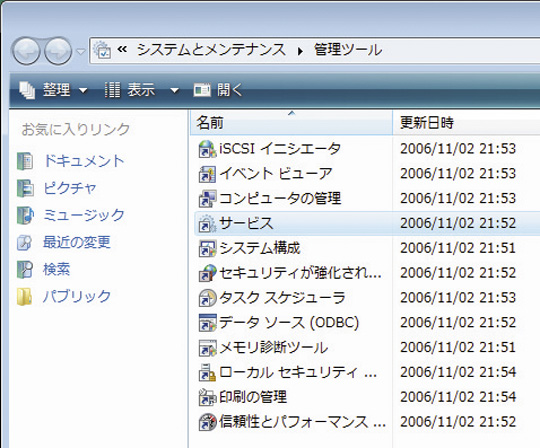Open the recent pages dropdown beside navigation arrows
The height and width of the screenshot is (448, 540).
[x=81, y=52]
